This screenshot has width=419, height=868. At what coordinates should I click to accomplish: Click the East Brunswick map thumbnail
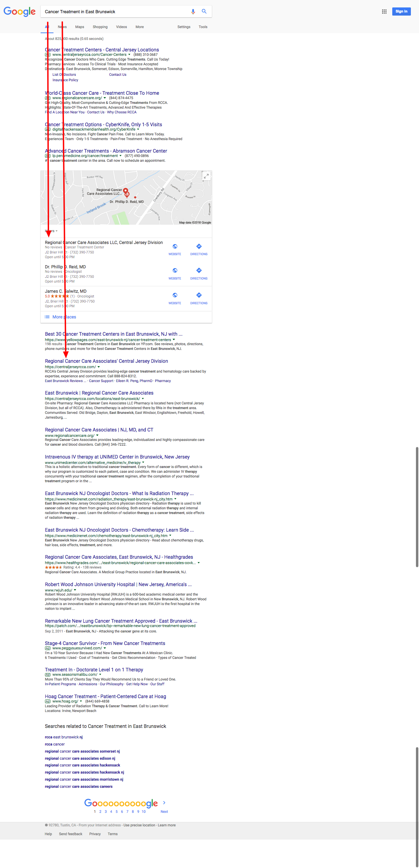click(126, 198)
